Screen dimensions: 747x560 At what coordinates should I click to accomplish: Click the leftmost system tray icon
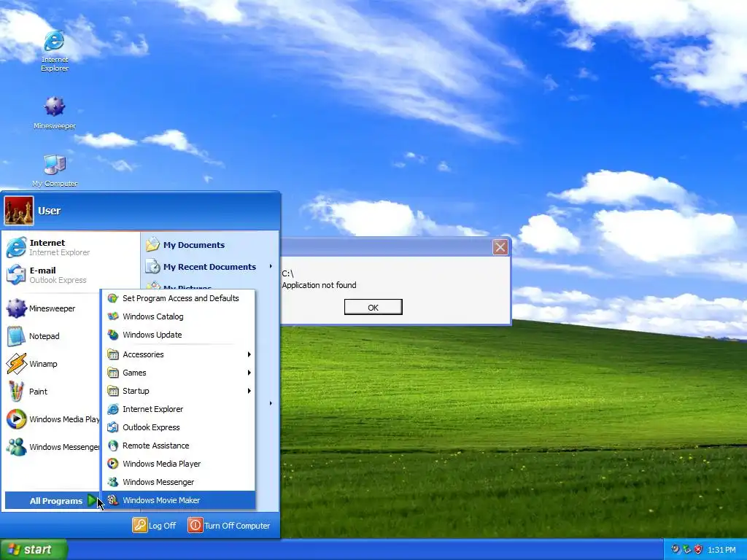coord(675,550)
